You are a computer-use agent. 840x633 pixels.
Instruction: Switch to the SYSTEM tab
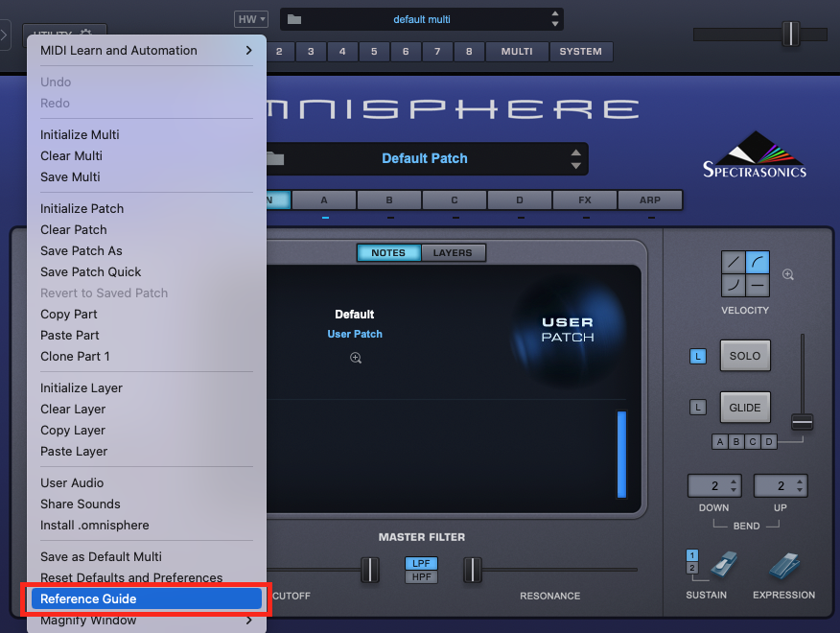581,52
